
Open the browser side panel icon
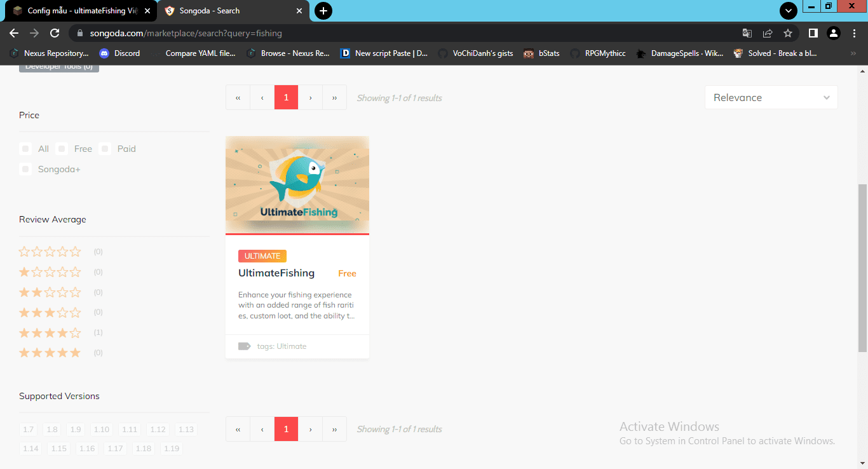click(813, 33)
